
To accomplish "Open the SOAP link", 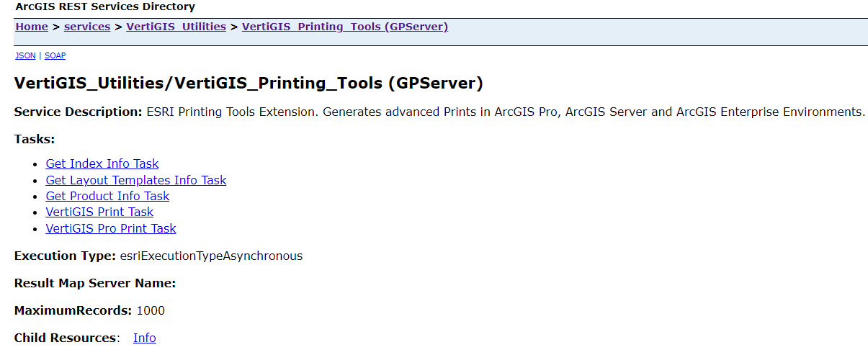I will [x=55, y=55].
